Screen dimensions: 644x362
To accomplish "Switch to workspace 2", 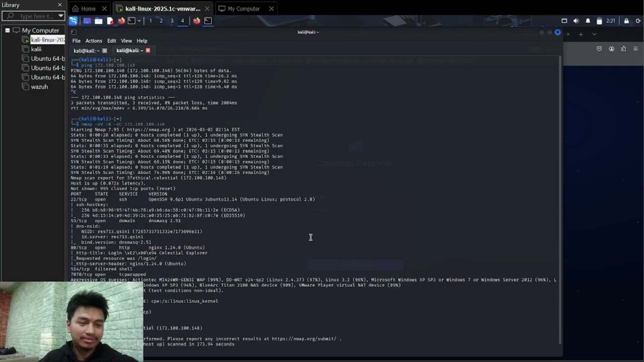I will (161, 21).
